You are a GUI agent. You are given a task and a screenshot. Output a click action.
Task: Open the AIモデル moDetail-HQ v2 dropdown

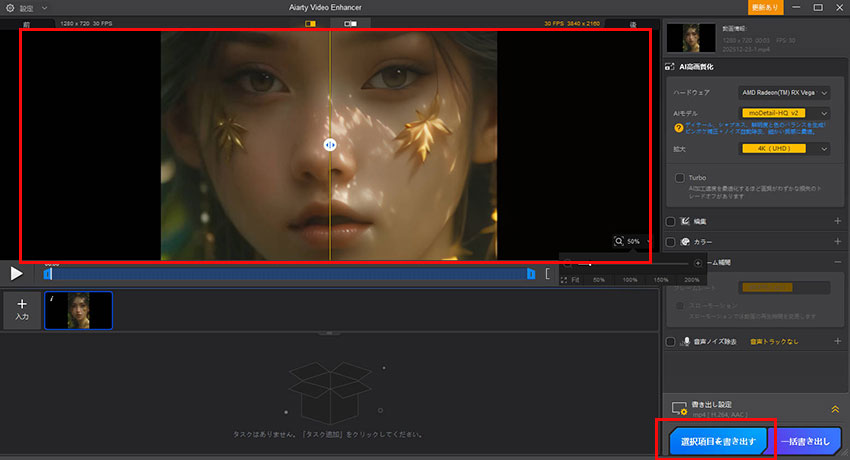(x=784, y=113)
